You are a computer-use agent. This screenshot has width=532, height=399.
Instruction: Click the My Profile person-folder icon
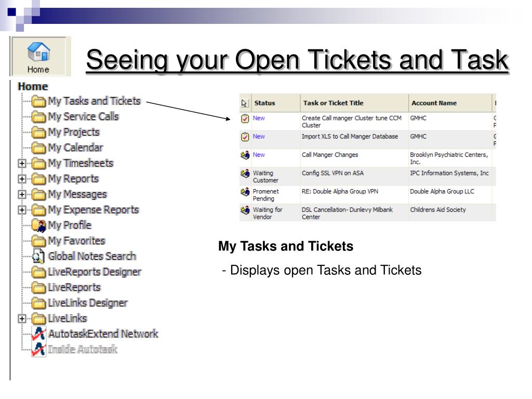(38, 225)
